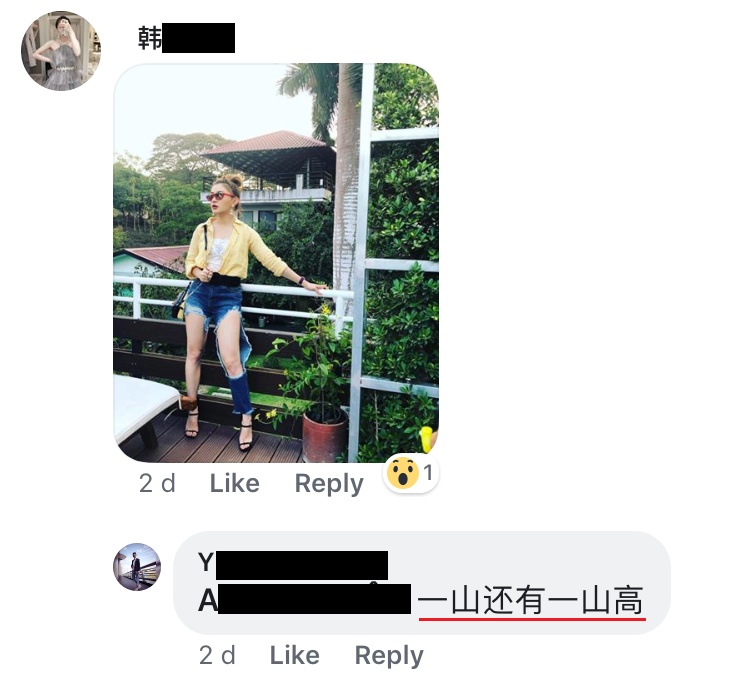View the reaction count next to wow emoji

tap(428, 473)
